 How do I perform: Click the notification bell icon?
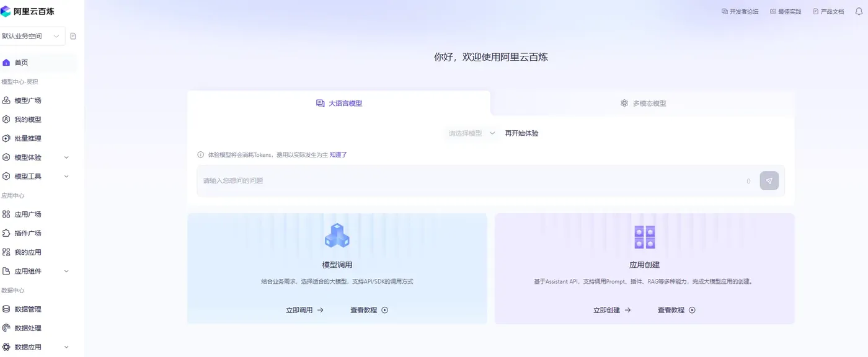tap(859, 11)
